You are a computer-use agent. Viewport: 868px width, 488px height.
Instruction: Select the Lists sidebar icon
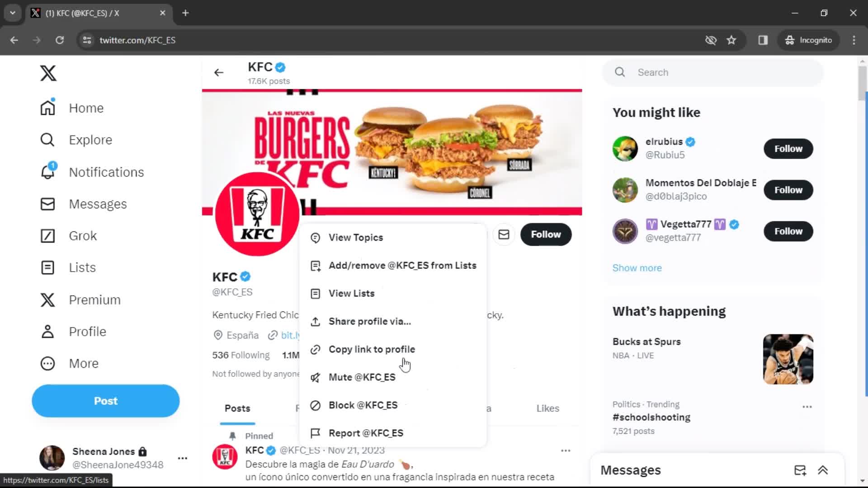[x=47, y=267]
